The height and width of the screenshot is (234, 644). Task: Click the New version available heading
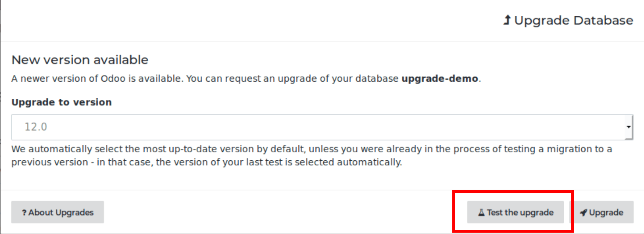[80, 60]
